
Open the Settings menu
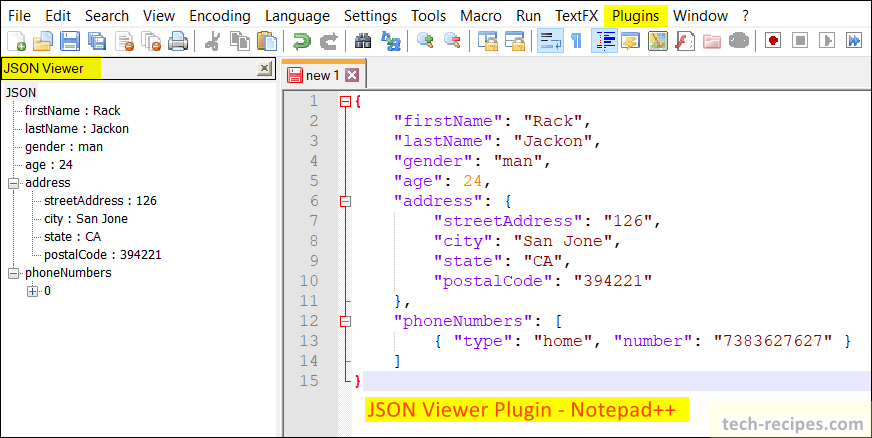pyautogui.click(x=370, y=16)
